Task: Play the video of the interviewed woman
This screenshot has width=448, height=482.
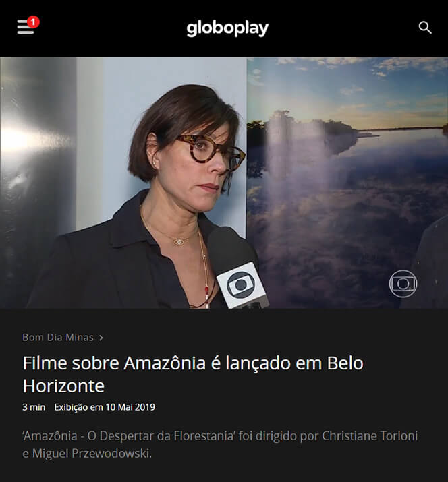Action: 224,183
